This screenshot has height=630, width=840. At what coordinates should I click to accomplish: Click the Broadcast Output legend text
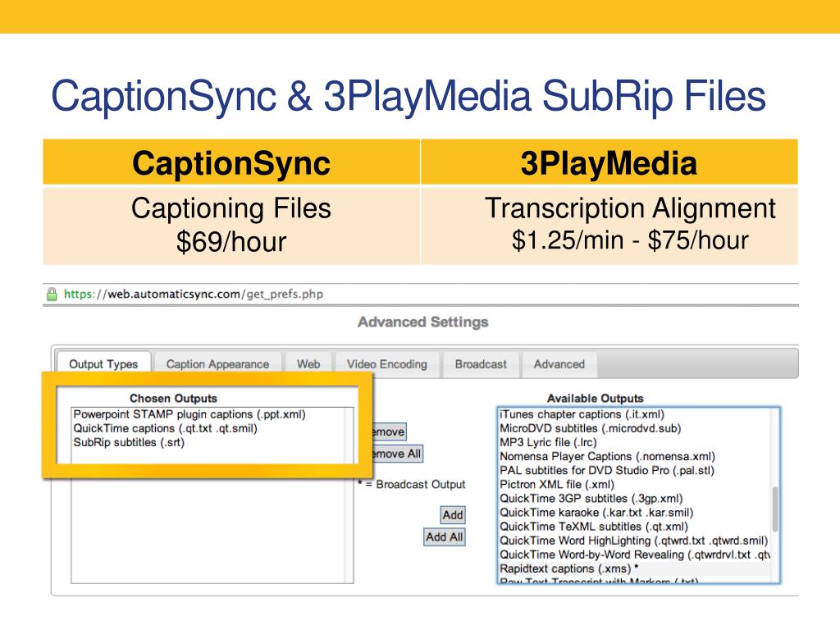pyautogui.click(x=412, y=484)
